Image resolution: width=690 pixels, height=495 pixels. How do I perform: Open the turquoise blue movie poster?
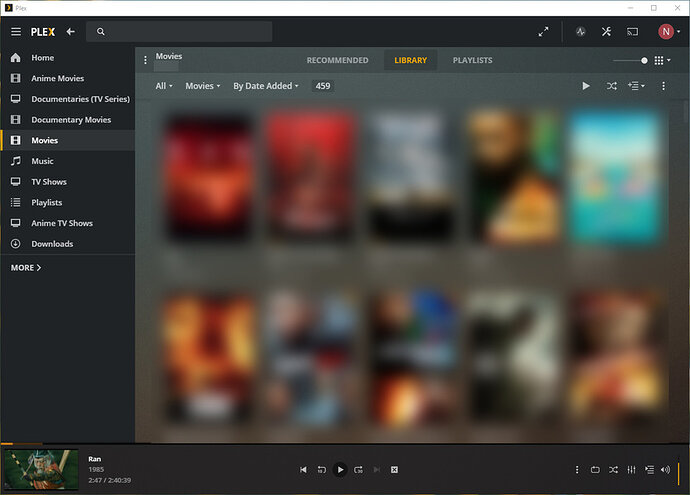coord(615,177)
